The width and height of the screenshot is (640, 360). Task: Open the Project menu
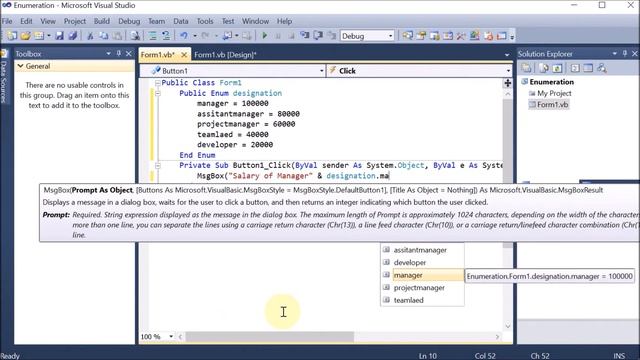[75, 21]
